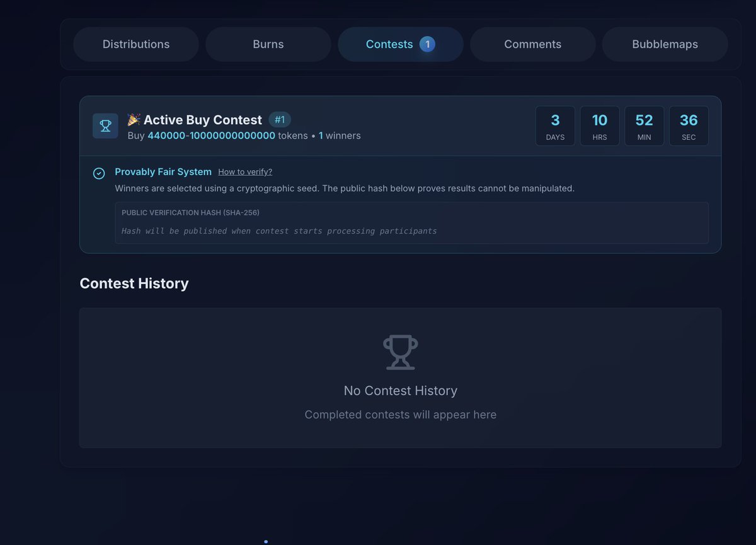Click the 1 winners text
Viewport: 756px width, 545px height.
coord(340,135)
